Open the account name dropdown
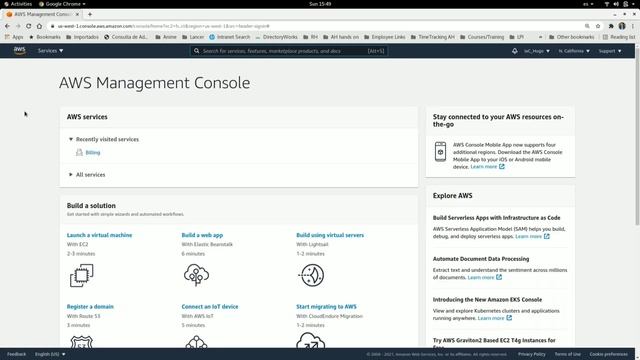Image resolution: width=640 pixels, height=360 pixels. point(537,51)
